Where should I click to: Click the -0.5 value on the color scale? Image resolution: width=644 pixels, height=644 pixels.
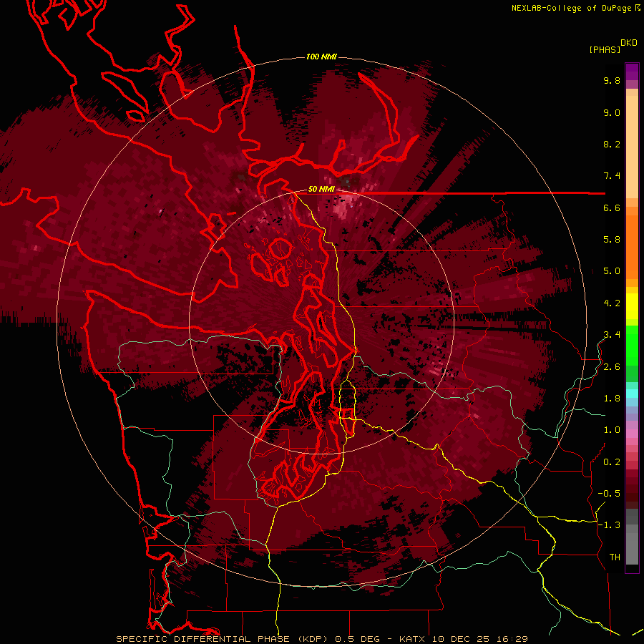tap(609, 494)
